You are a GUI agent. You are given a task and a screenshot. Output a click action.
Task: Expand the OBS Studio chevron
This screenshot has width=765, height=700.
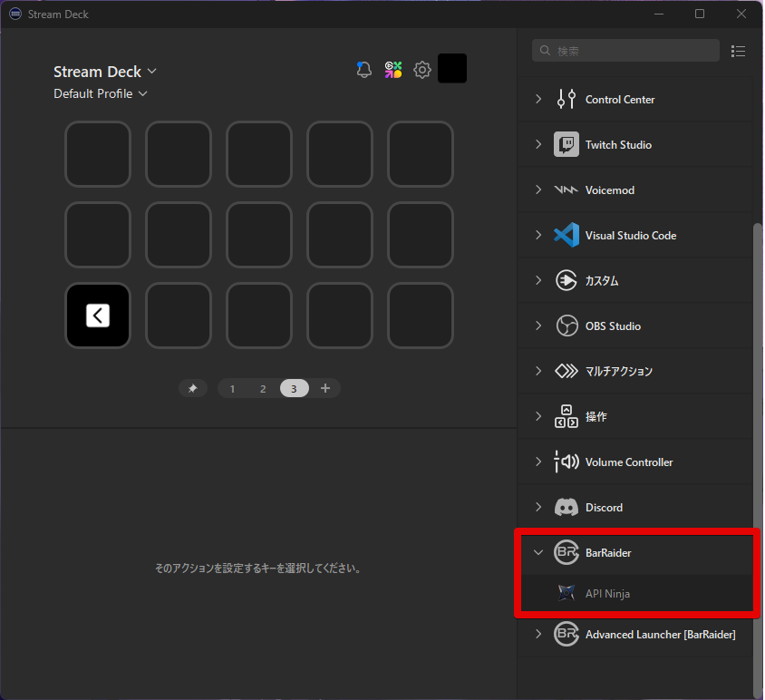(538, 326)
